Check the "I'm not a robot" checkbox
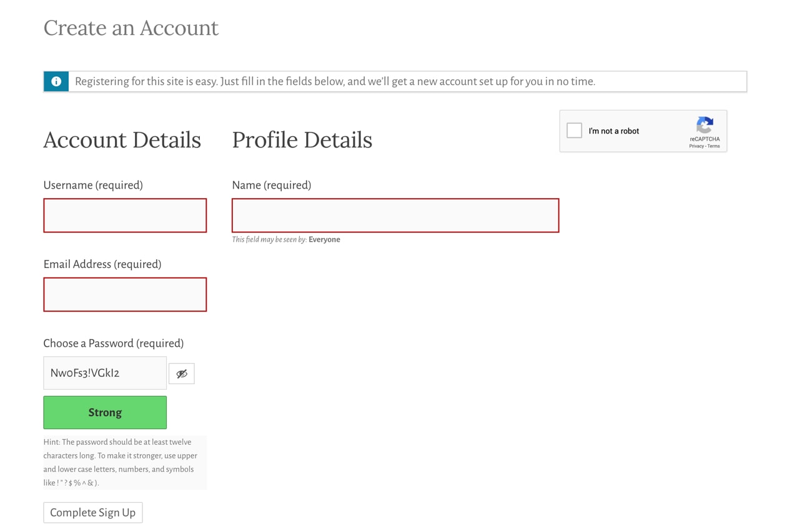The image size is (812, 531). point(574,131)
